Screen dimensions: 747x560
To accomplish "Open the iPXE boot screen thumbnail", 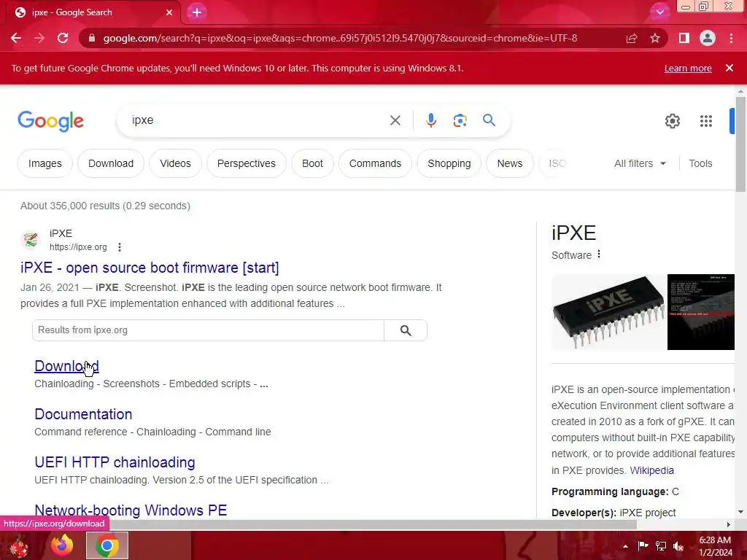I will pyautogui.click(x=701, y=312).
